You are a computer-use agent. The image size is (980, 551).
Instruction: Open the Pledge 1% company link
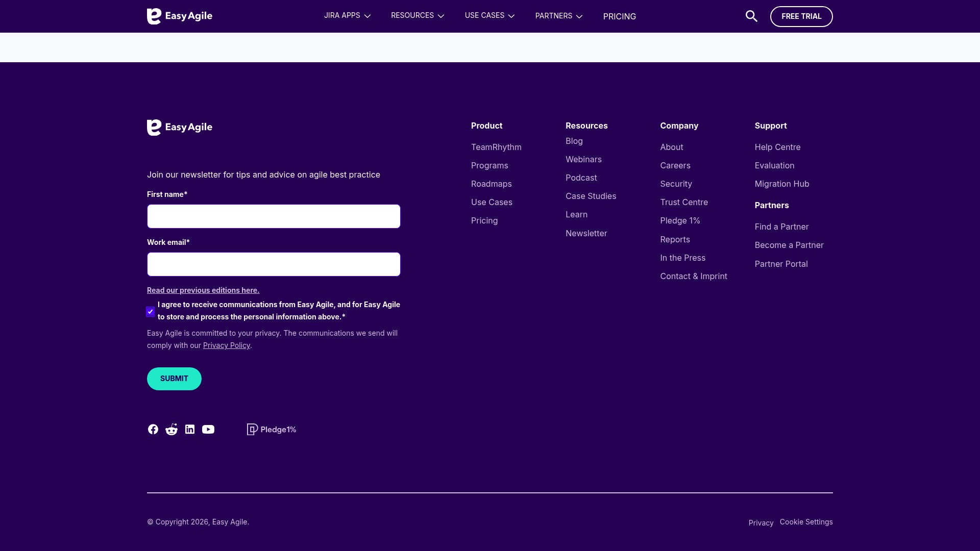680,220
